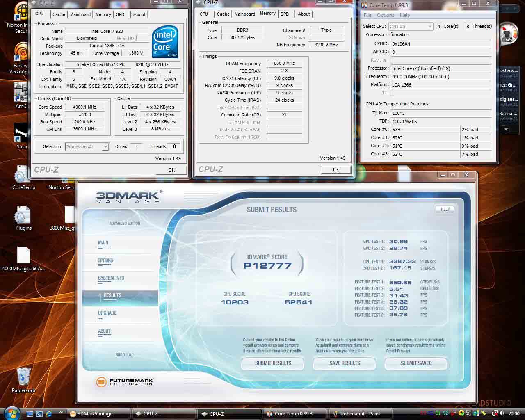Open SPD tab in right CPU-Z memory window

pyautogui.click(x=285, y=14)
